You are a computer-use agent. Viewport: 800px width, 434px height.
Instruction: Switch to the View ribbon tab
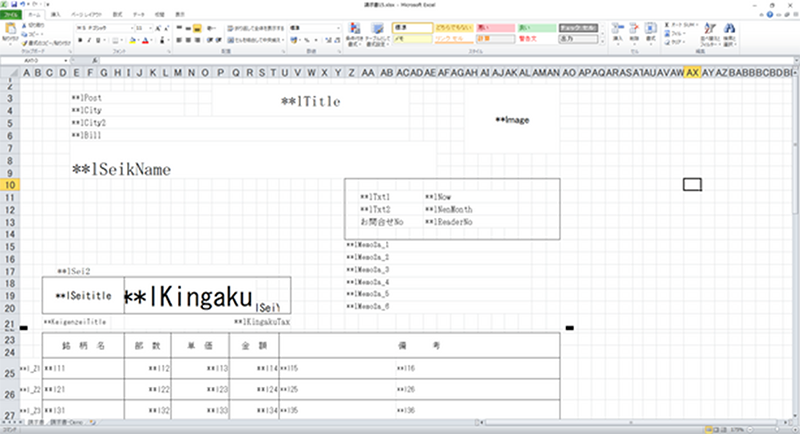(x=180, y=14)
